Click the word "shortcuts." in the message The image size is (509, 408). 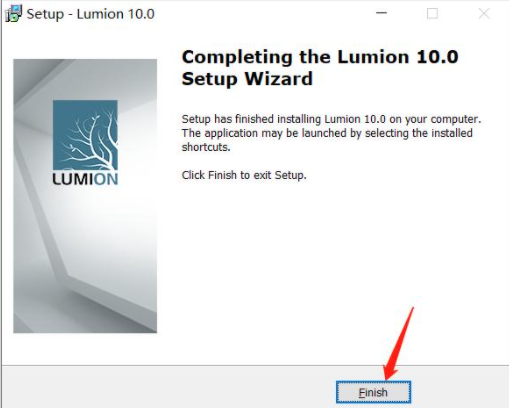tap(206, 147)
